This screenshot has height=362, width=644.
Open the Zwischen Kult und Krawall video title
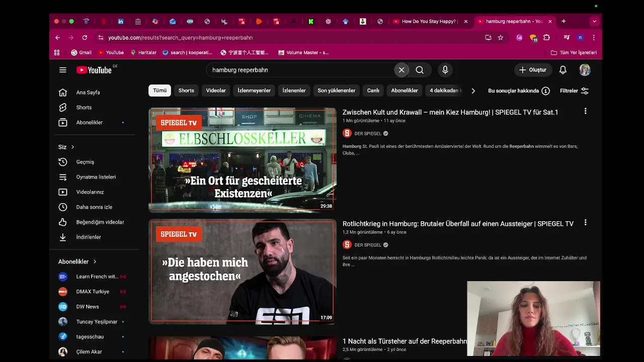450,112
